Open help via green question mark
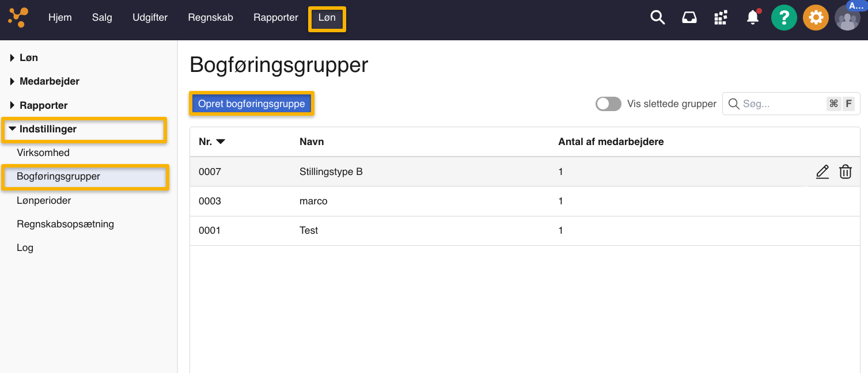The width and height of the screenshot is (868, 373). tap(784, 18)
